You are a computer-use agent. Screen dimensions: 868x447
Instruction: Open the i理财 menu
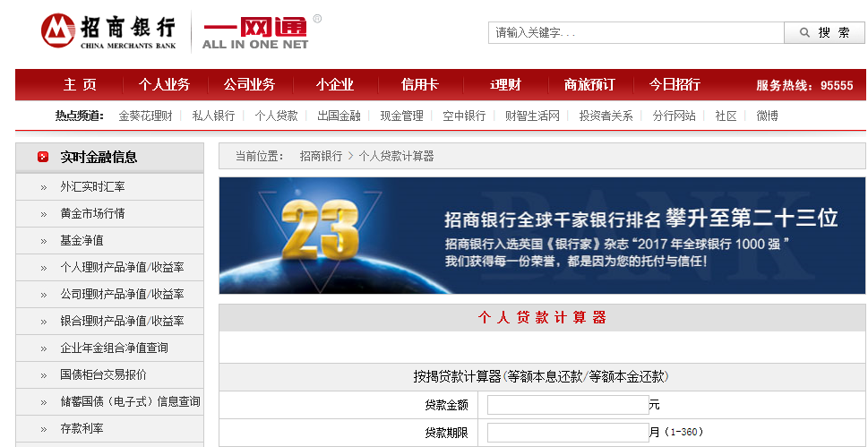(505, 85)
